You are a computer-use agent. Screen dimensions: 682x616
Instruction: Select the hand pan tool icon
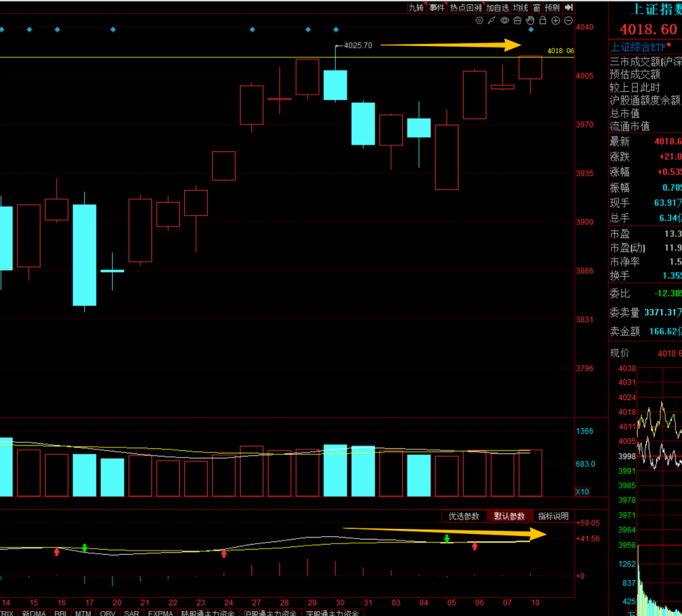(530, 21)
